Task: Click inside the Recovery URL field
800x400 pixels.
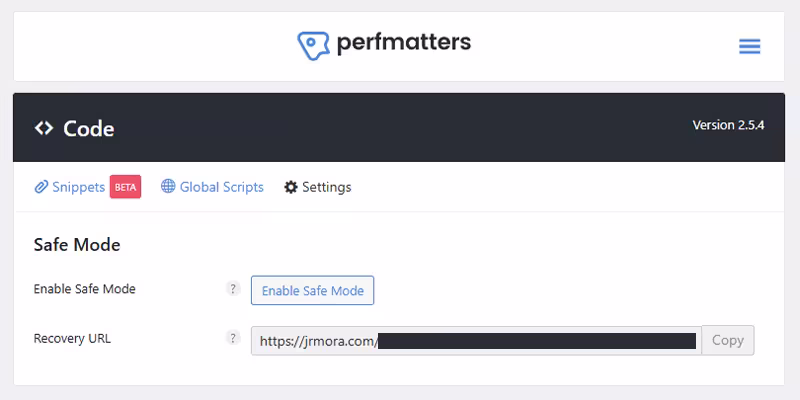Action: [x=475, y=340]
